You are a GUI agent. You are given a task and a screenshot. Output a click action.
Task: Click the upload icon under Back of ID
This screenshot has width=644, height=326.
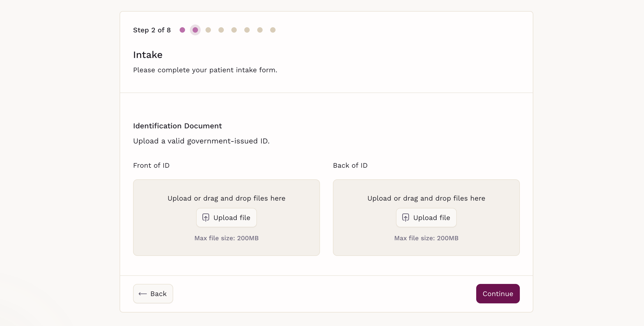point(406,218)
